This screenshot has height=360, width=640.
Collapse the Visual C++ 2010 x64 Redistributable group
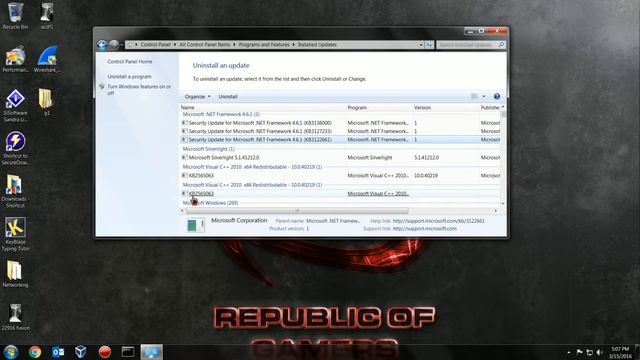tap(252, 167)
